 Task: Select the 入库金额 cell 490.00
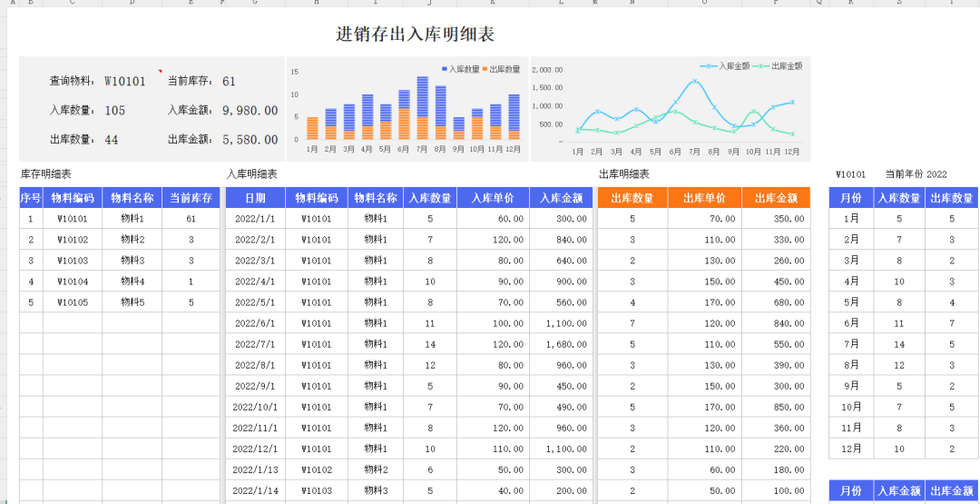562,407
